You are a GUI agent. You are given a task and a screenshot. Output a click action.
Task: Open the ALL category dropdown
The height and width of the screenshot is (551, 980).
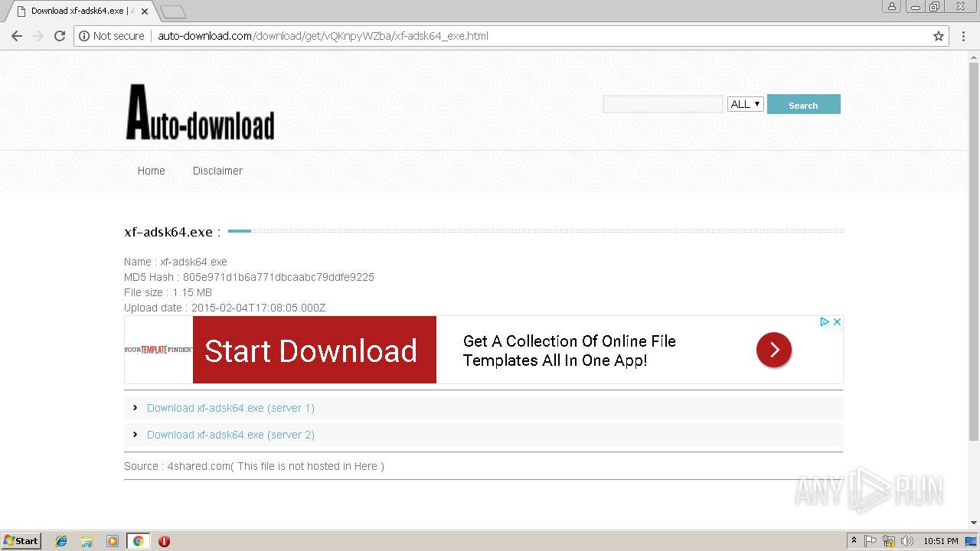[x=746, y=104]
